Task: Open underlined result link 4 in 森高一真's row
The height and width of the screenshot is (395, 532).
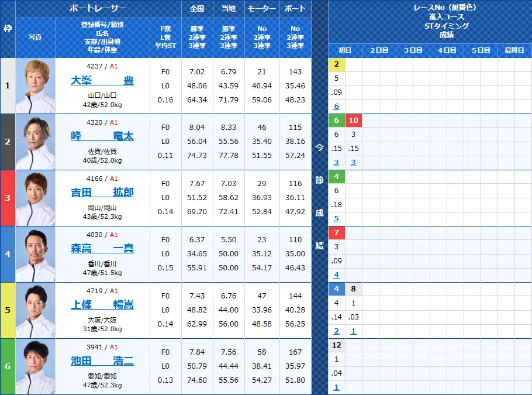Action: 336,274
